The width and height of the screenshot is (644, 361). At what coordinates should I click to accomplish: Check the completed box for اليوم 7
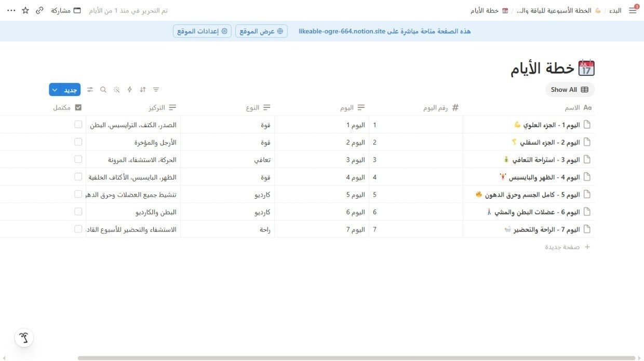78,229
